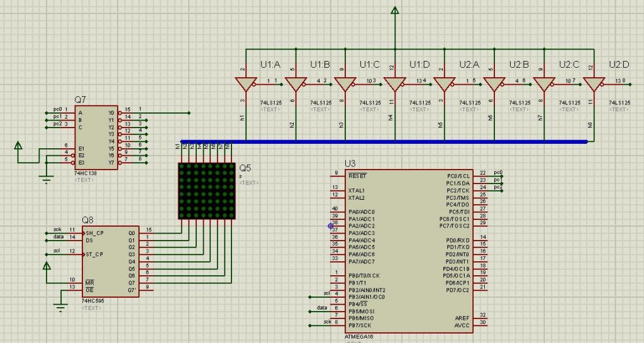Click the U3 reference label

(x=350, y=163)
